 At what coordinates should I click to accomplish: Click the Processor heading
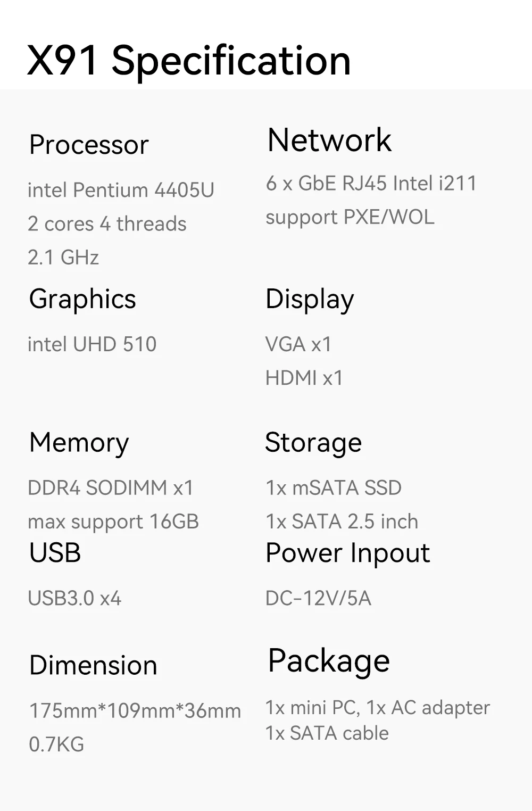89,145
